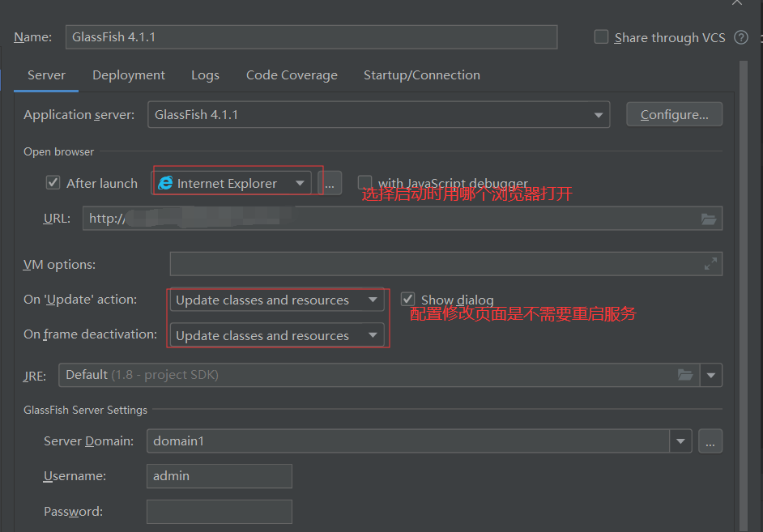763x532 pixels.
Task: Click the 'GlassFish Server Settings' section label
Action: tap(85, 410)
